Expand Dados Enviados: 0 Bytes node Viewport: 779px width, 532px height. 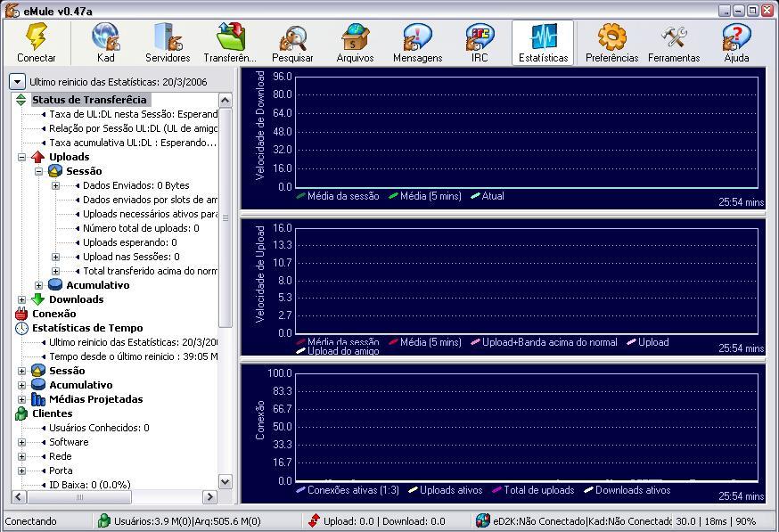(55, 185)
